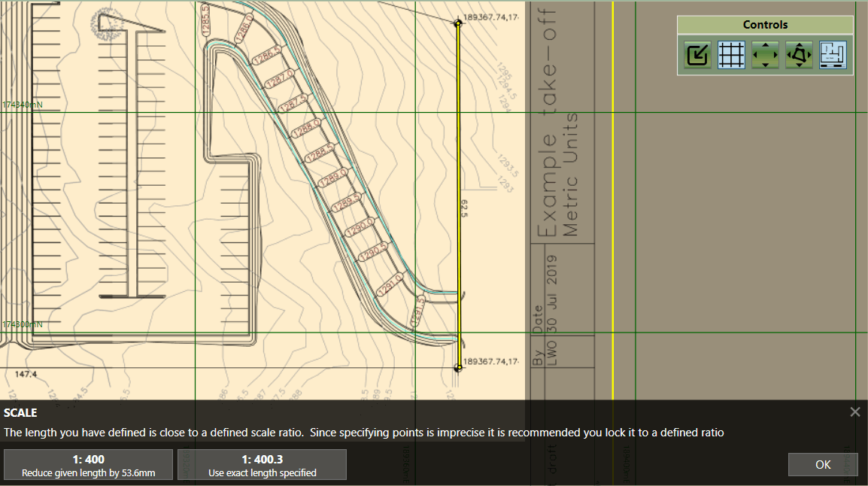Toggle the grid lines display button
The image size is (868, 486).
(731, 55)
